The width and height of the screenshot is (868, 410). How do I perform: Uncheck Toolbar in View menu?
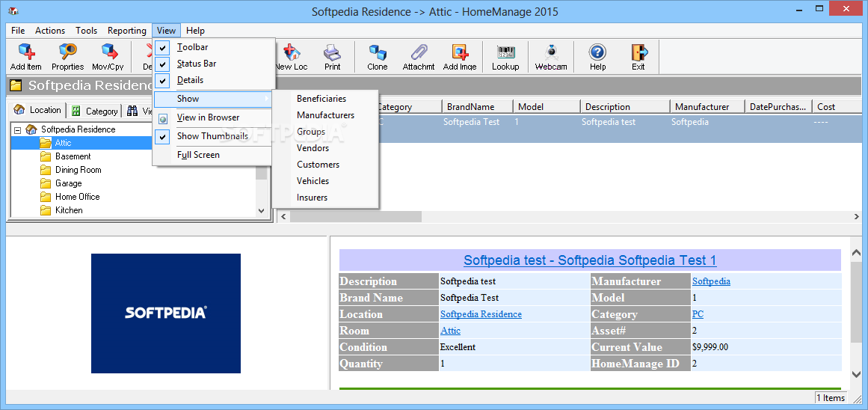click(162, 47)
